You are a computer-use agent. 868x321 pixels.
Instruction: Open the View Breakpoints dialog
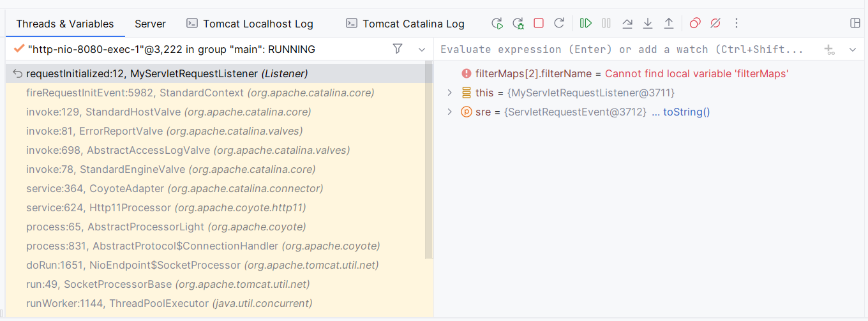[x=695, y=24]
